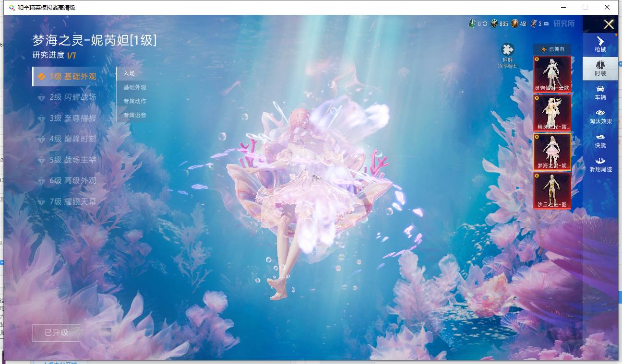622x364 pixels.
Task: Select the 沙丘之主 outfit thumbnail
Action: (552, 191)
